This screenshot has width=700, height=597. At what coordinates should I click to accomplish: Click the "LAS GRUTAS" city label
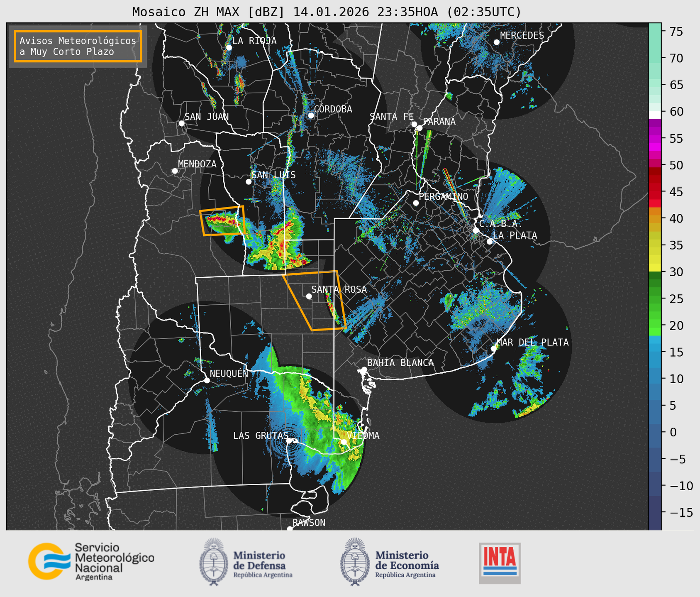coord(261,436)
